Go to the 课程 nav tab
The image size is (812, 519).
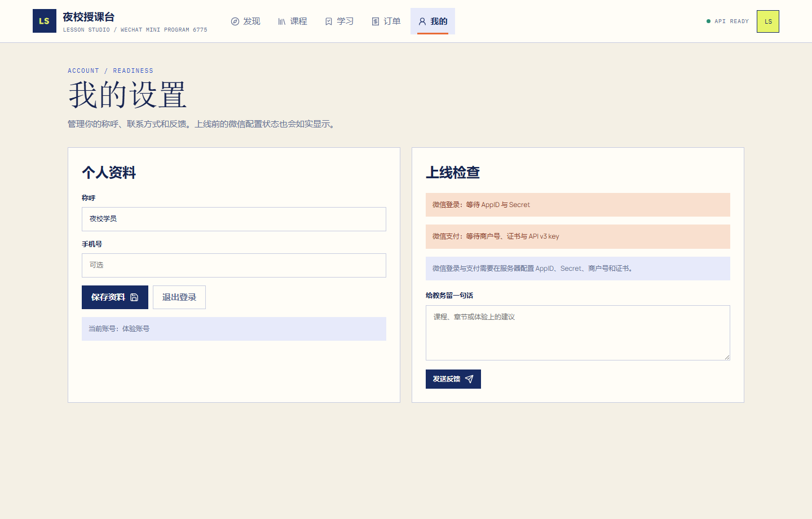pos(292,21)
